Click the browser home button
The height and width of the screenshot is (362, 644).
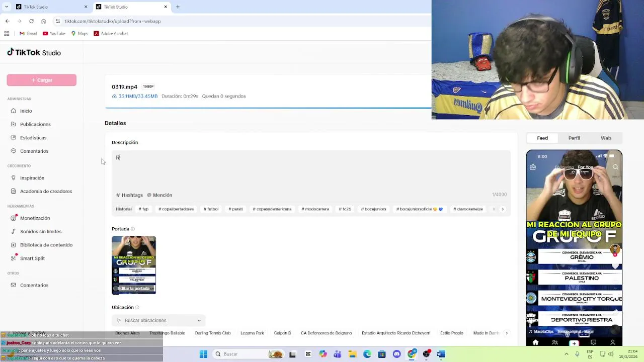43,21
